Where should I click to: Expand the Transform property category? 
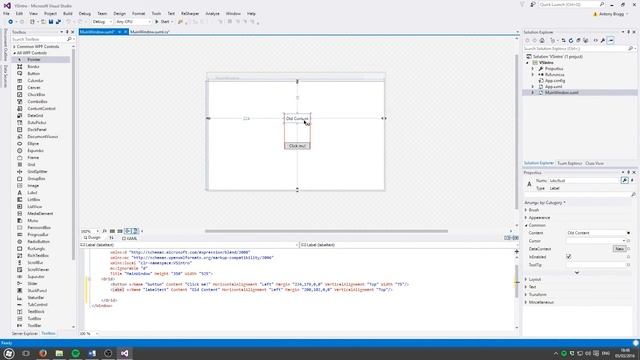point(526,294)
